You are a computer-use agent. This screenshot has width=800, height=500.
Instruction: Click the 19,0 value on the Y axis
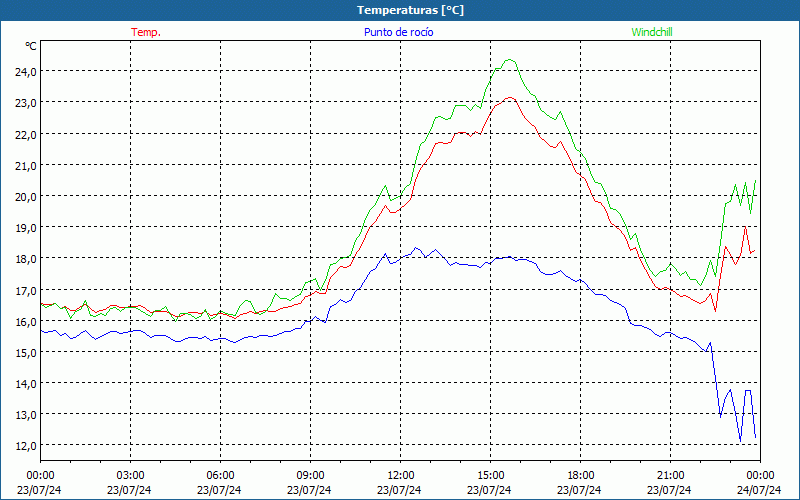pos(26,228)
